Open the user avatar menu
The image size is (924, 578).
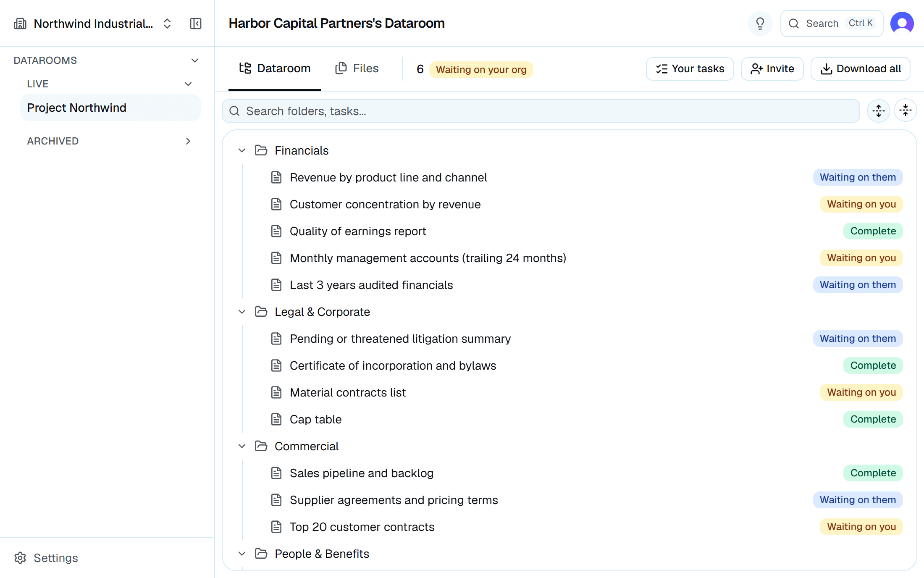point(902,24)
